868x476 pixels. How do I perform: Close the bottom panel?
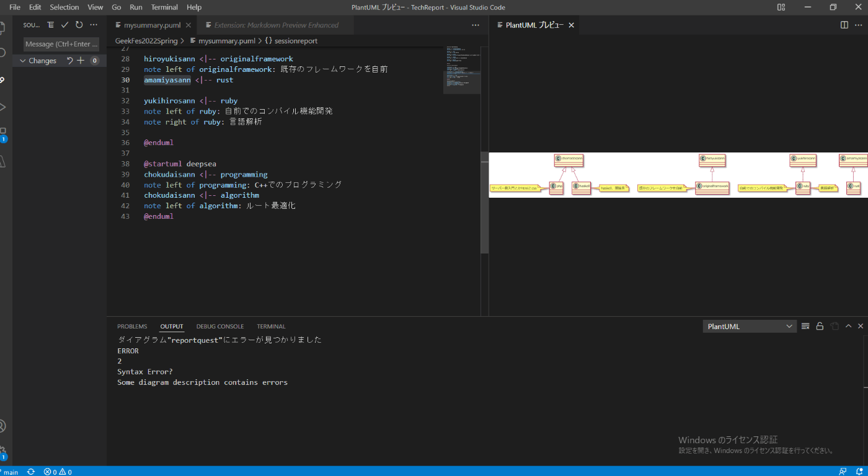(861, 326)
